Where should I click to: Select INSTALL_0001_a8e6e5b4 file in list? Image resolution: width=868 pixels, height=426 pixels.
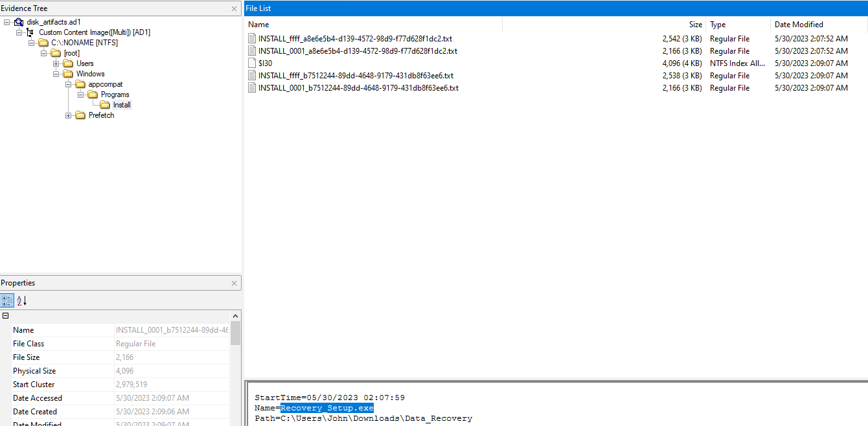(358, 51)
